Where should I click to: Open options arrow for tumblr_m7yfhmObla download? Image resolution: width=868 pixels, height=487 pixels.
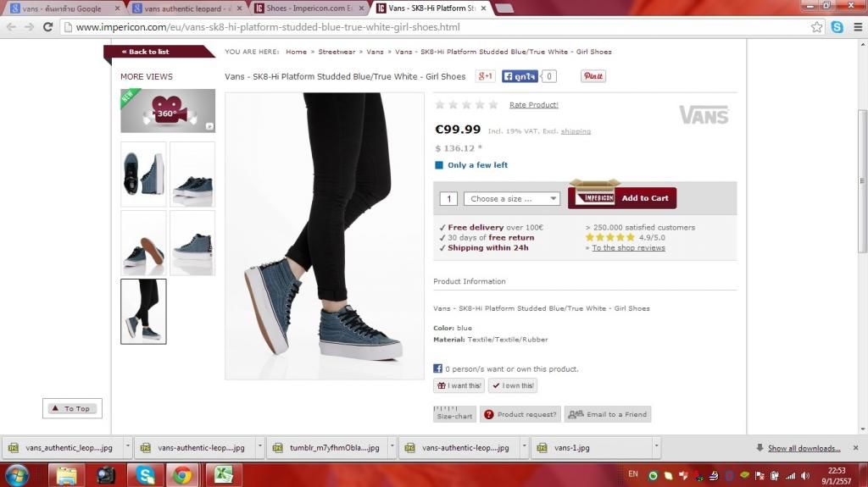pos(392,447)
